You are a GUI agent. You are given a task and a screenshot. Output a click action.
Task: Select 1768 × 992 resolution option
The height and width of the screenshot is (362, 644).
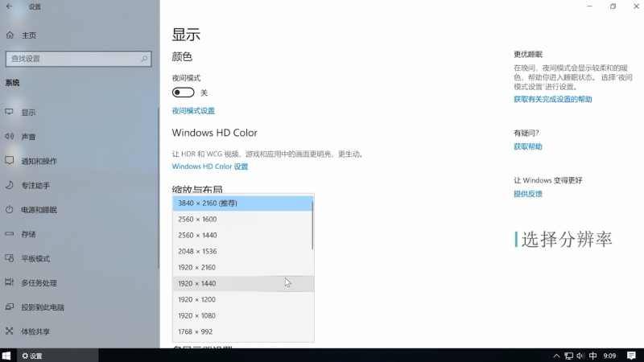click(x=243, y=331)
